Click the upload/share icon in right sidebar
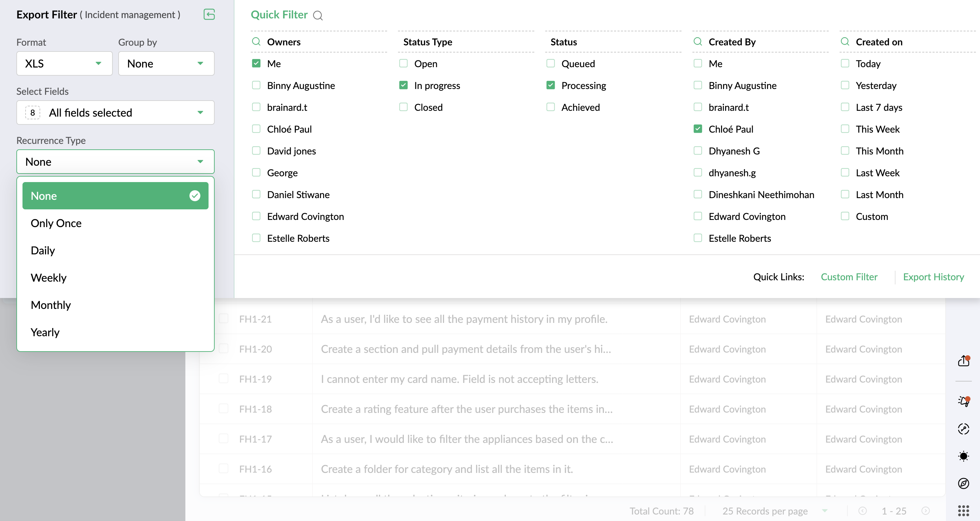The height and width of the screenshot is (521, 980). [963, 361]
